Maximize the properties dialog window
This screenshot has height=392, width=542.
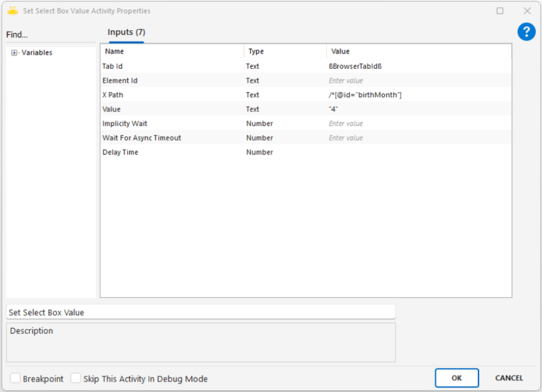coord(500,11)
